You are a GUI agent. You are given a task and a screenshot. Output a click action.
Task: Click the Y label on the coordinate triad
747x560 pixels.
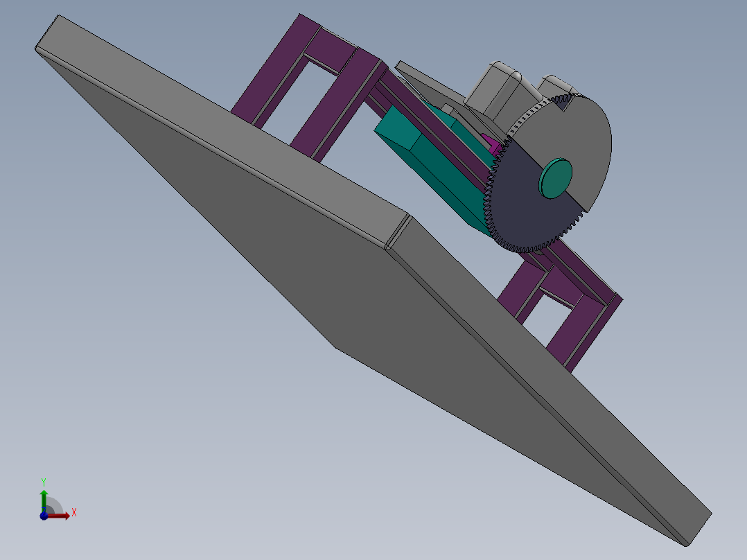(43, 480)
